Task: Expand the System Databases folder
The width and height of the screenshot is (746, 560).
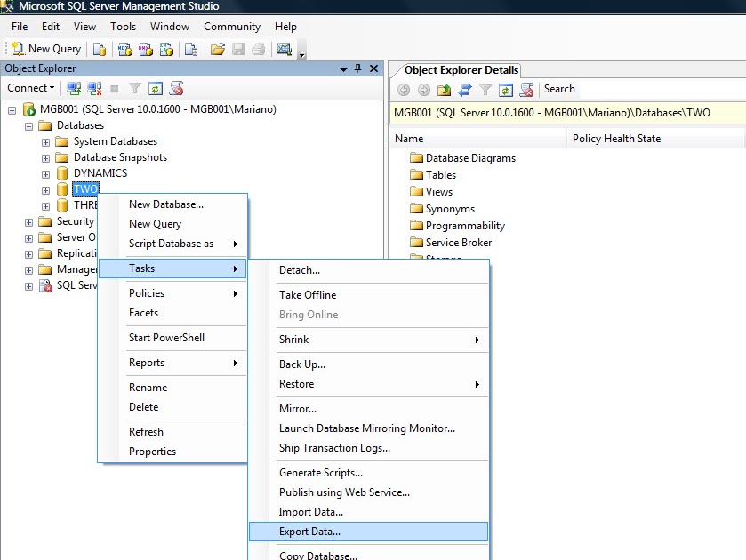Action: 45,142
